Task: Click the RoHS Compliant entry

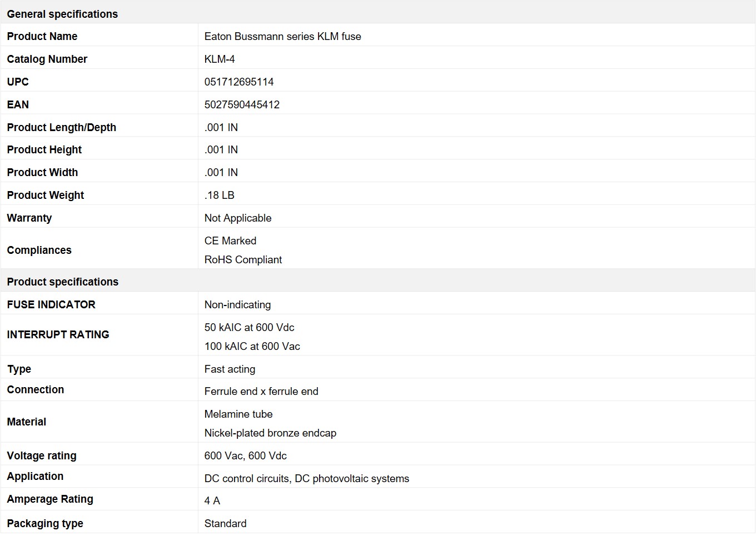Action: point(243,259)
